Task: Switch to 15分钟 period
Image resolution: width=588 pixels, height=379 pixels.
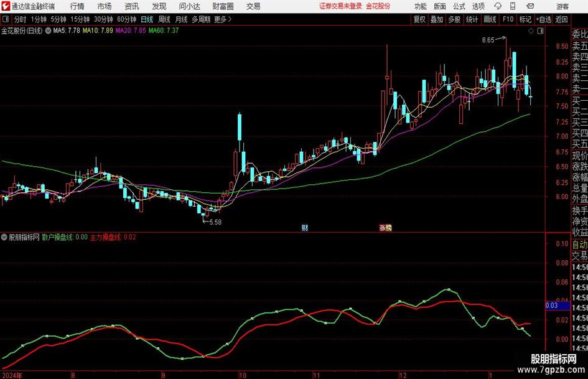Action: 80,19
